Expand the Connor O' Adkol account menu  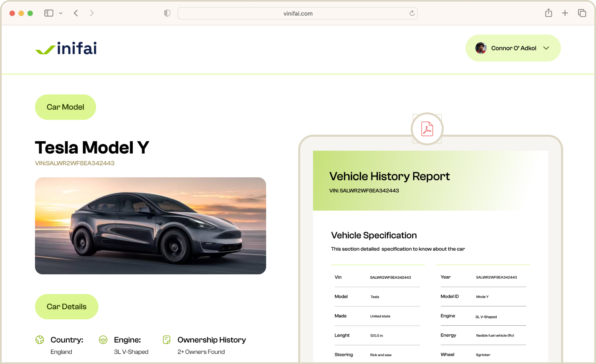pos(546,48)
